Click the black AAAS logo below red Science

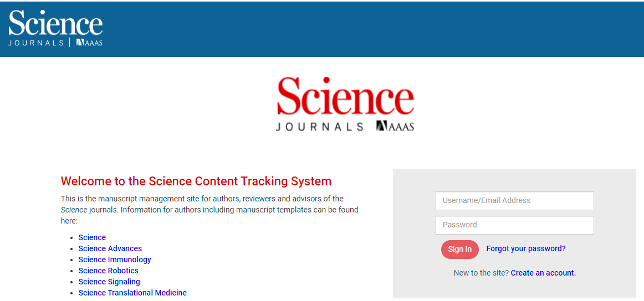coord(395,126)
